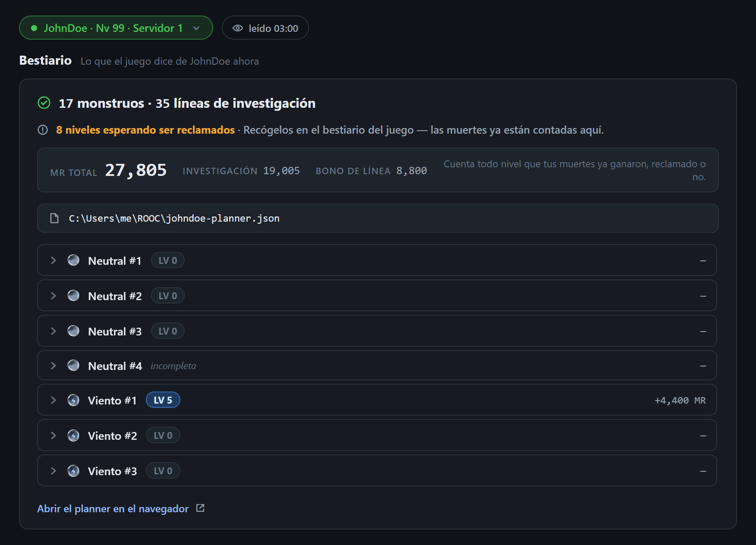Click the leído 03:00 status pill
Viewport: 756px width, 545px height.
[x=265, y=28]
